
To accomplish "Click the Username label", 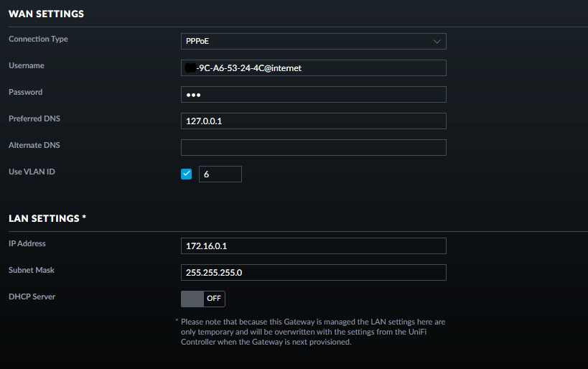I will [27, 65].
